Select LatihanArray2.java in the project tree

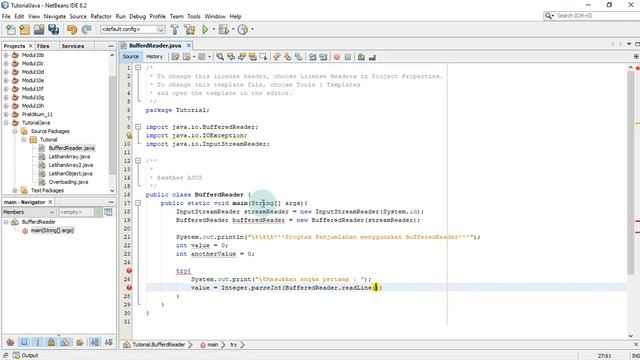coord(71,165)
